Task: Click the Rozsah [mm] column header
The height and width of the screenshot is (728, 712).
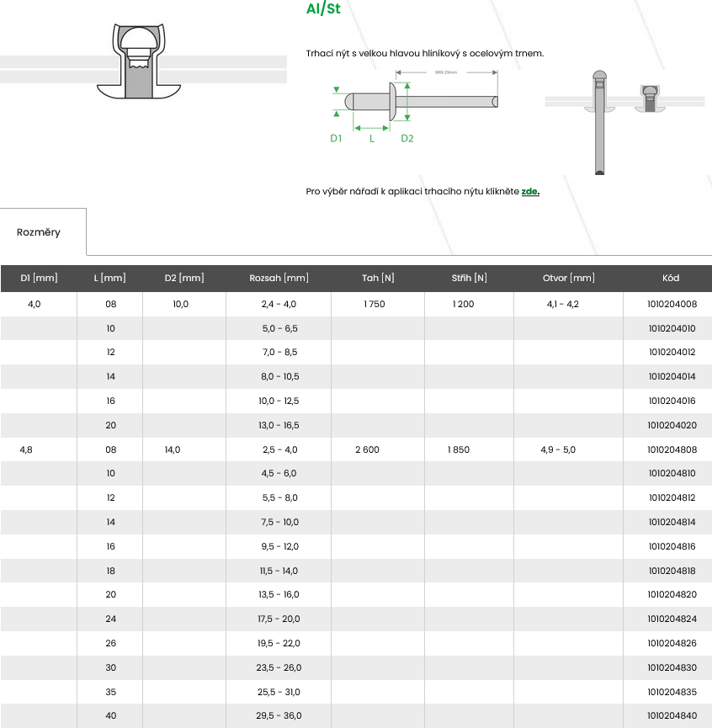Action: pyautogui.click(x=279, y=279)
